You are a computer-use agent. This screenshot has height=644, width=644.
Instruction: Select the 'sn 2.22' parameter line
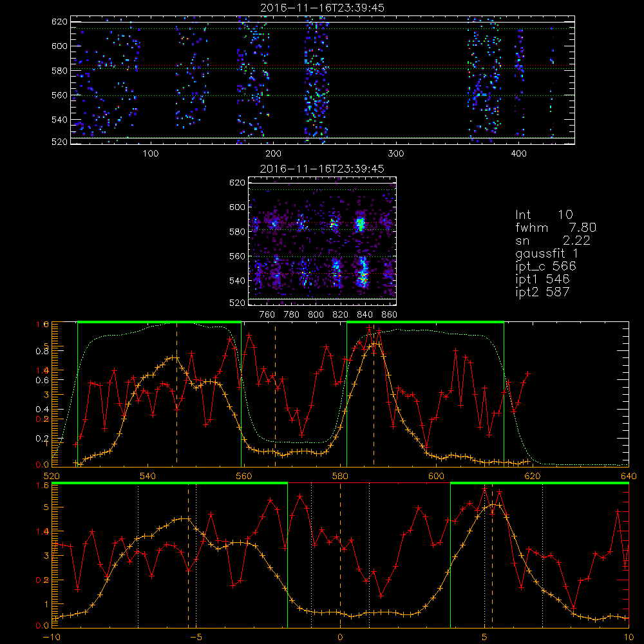pos(553,240)
